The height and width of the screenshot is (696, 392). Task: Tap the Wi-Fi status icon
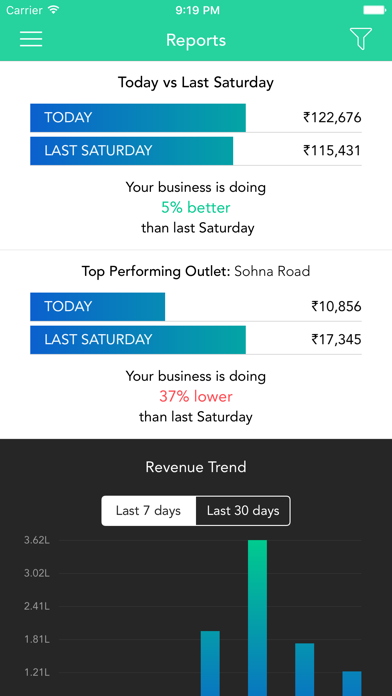pyautogui.click(x=54, y=10)
